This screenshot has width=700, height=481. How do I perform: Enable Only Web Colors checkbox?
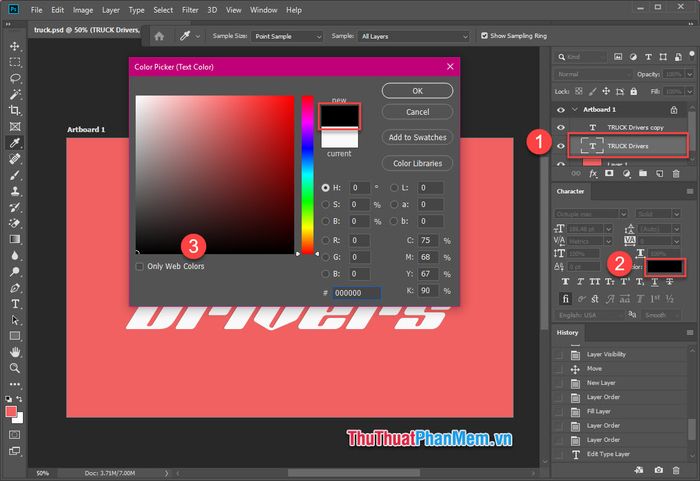click(139, 267)
